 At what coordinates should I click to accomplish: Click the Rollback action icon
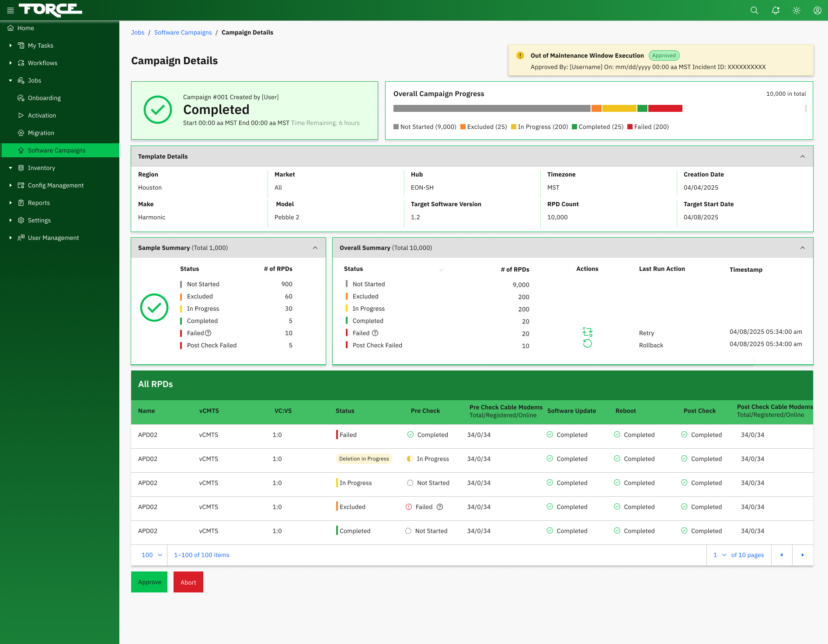tap(587, 344)
